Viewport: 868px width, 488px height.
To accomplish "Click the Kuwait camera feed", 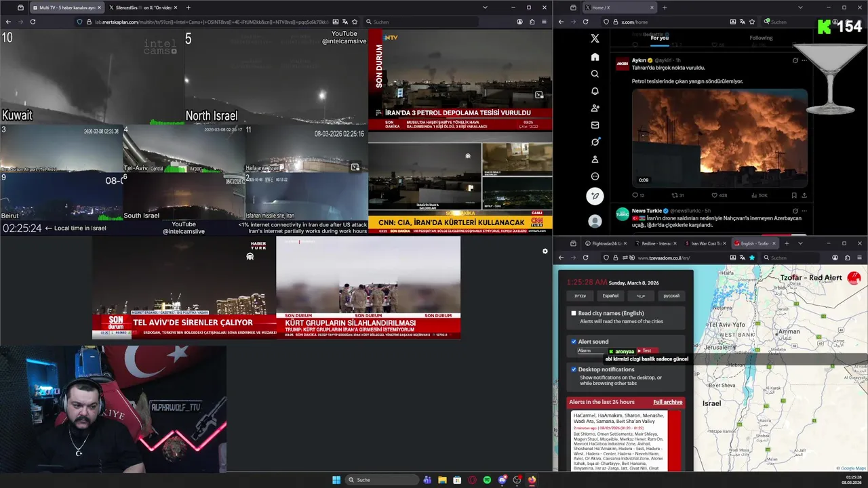I will (92, 77).
